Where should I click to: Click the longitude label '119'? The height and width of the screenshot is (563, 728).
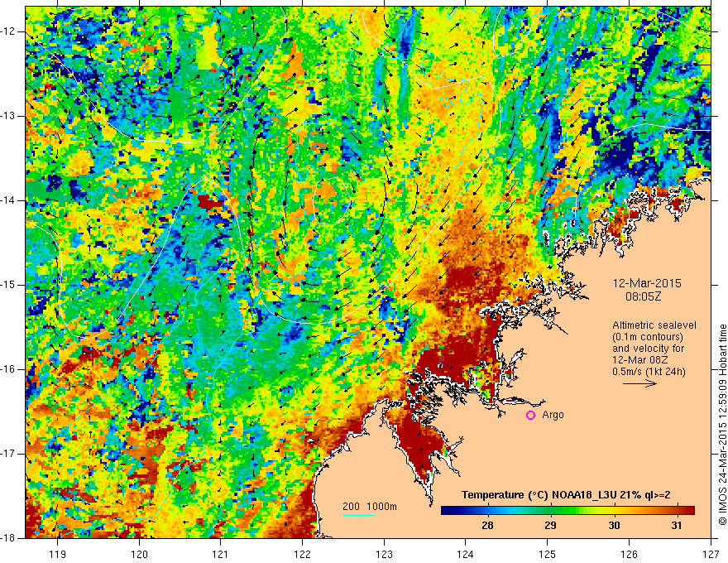[x=58, y=554]
